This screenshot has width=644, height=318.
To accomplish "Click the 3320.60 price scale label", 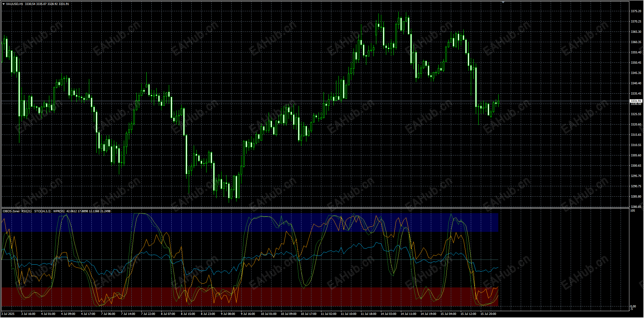I will point(636,125).
